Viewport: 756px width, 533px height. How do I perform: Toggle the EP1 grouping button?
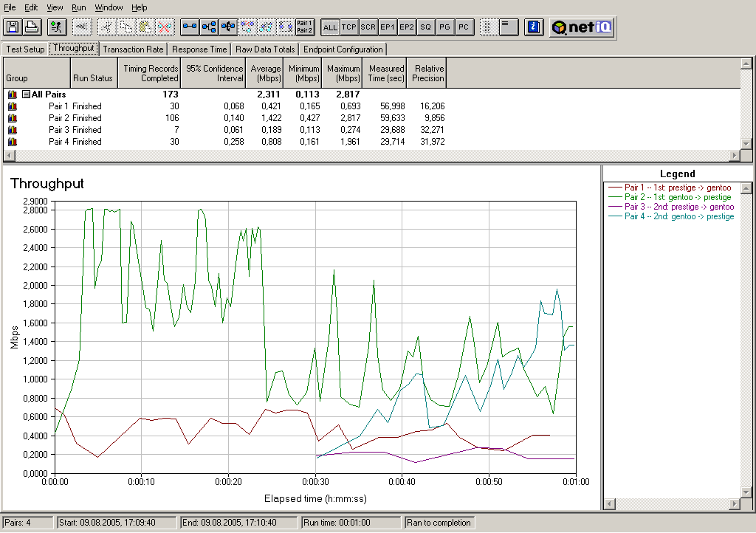click(x=388, y=27)
